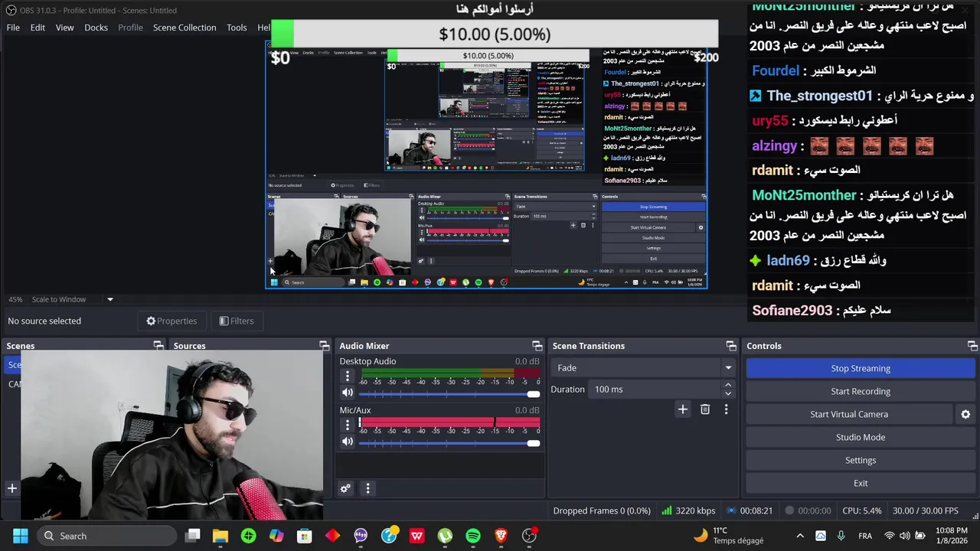This screenshot has width=980, height=551.
Task: Click the OBS preview canvas
Action: tap(486, 165)
